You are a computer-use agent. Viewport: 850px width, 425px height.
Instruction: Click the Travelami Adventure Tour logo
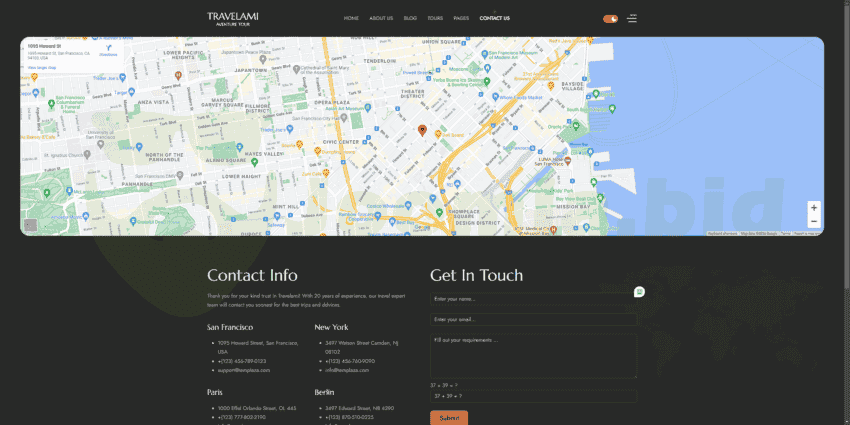point(231,17)
